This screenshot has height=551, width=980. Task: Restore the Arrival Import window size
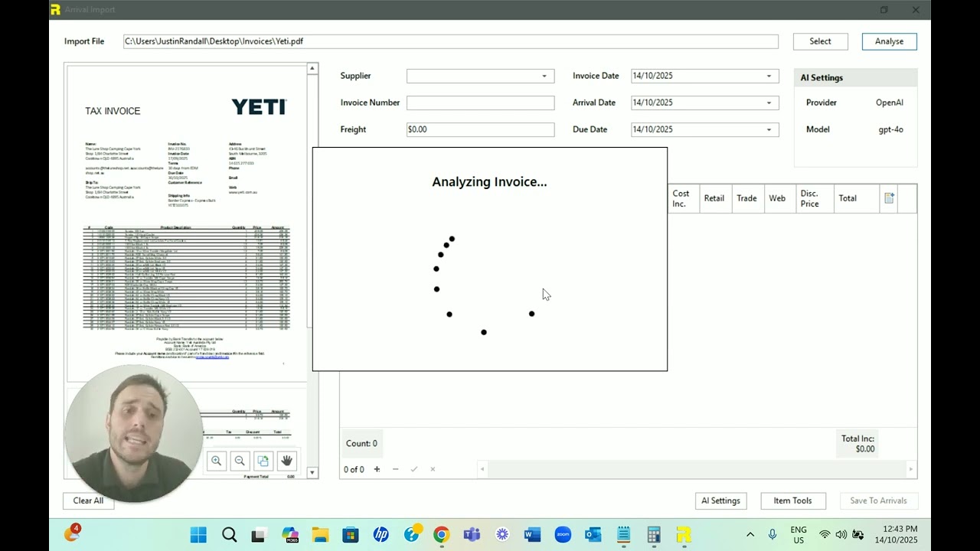884,10
